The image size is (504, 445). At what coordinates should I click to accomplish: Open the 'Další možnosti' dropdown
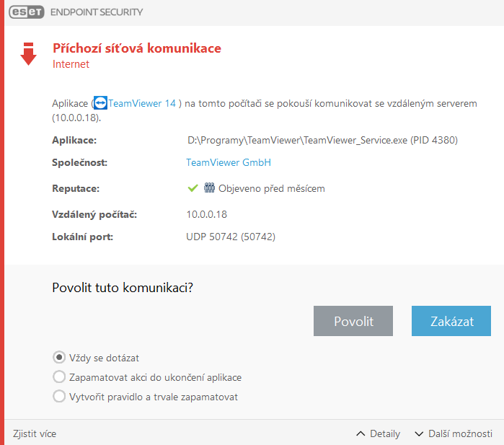point(454,433)
